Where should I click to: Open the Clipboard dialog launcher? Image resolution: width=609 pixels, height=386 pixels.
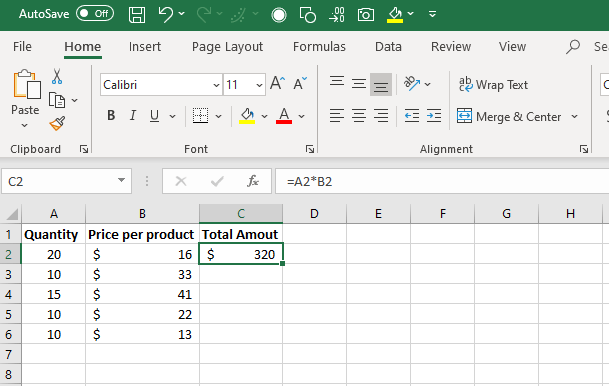[x=84, y=149]
